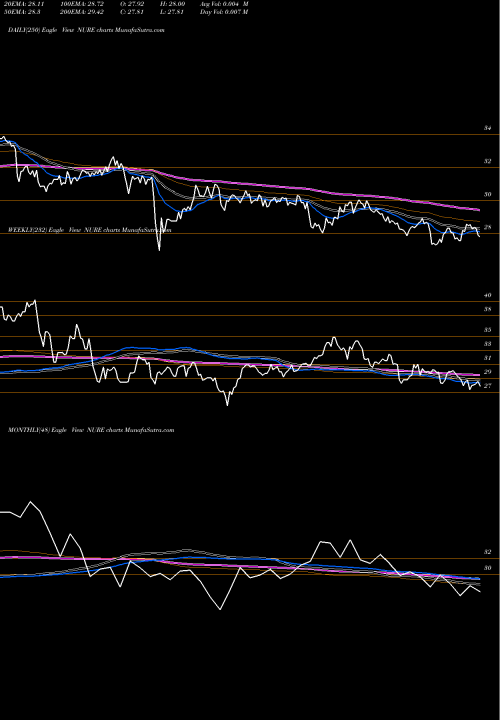Image resolution: width=500 pixels, height=720 pixels.
Task: Click the 31 price label on weekly chart
Action: click(488, 358)
